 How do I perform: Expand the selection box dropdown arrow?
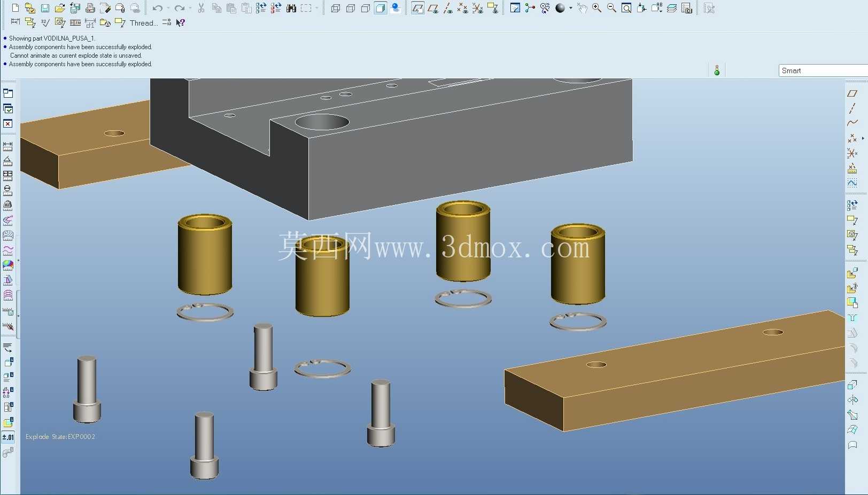316,8
